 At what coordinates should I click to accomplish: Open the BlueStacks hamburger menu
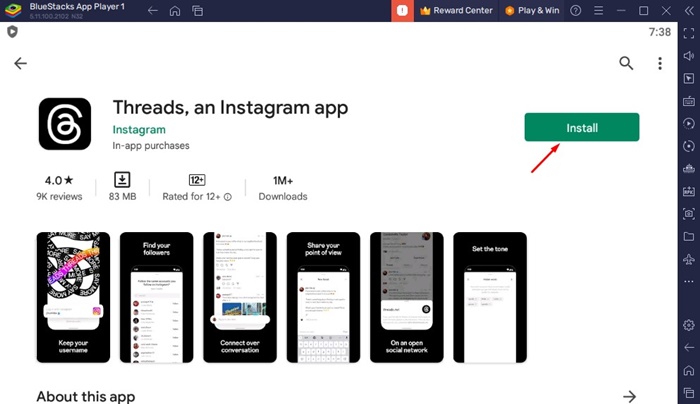tap(599, 11)
